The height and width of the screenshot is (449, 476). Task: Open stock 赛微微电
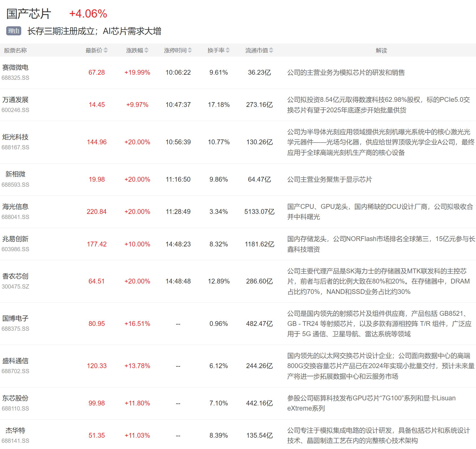15,67
